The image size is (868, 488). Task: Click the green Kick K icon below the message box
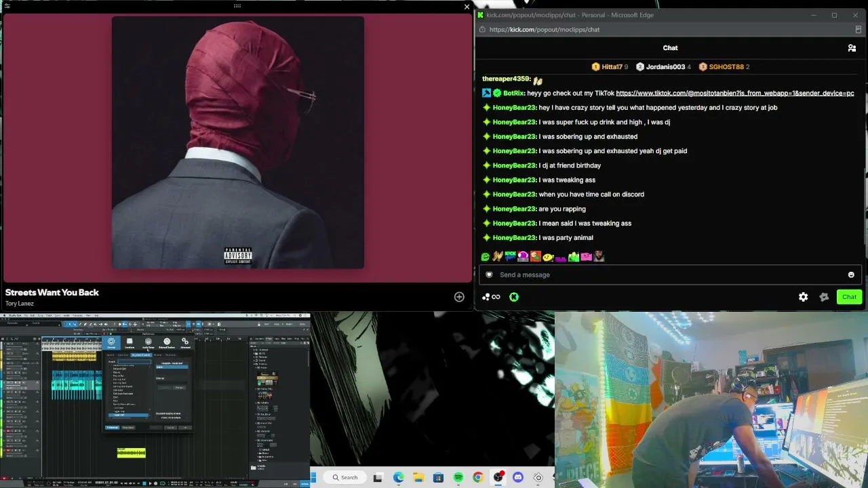514,297
